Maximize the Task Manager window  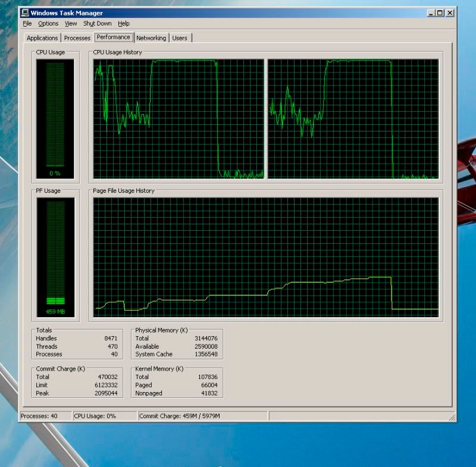point(440,13)
